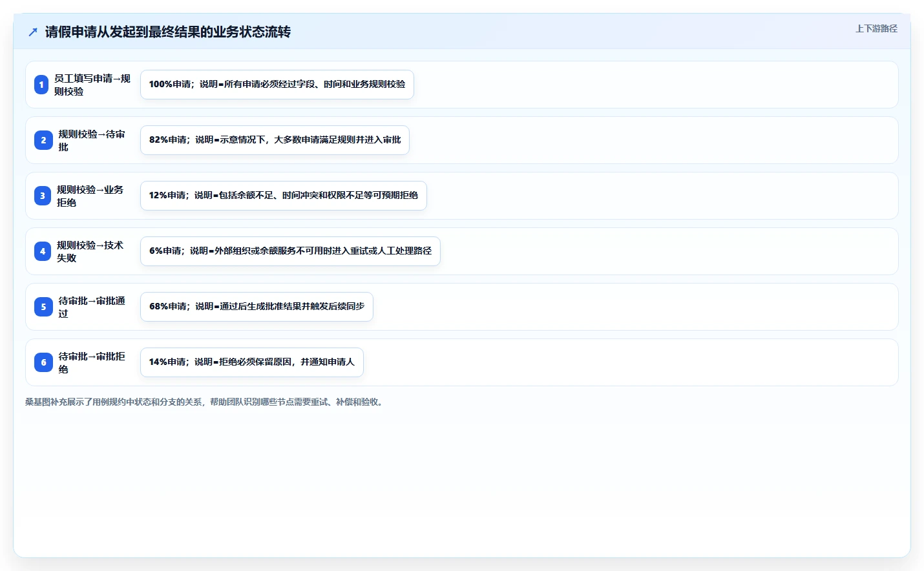Click the footer note starting 桑基图补充展示

[205, 402]
